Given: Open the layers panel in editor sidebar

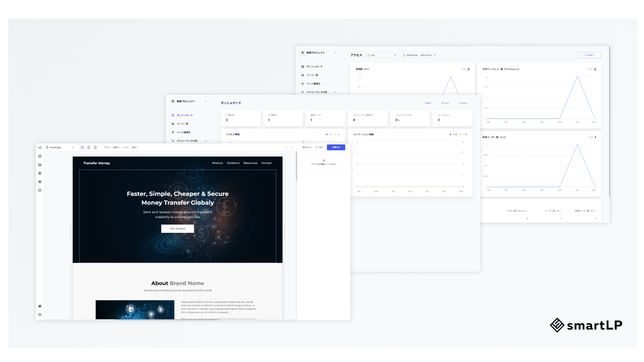Looking at the screenshot, I should [40, 173].
